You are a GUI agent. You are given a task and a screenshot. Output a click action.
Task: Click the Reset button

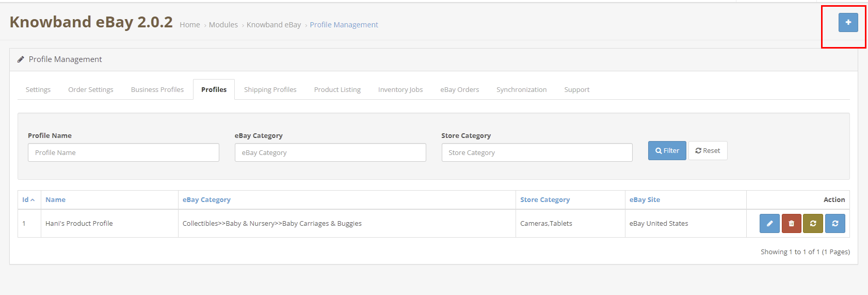click(x=708, y=150)
